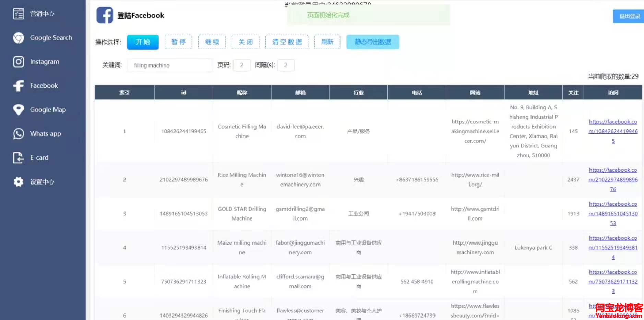This screenshot has width=644, height=320.
Task: Click the 关闭 (Close) operation button
Action: point(246,42)
